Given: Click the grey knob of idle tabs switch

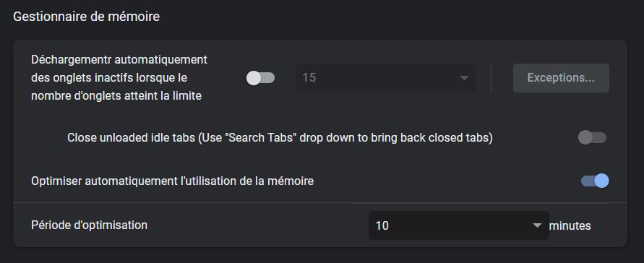Looking at the screenshot, I should (x=585, y=137).
